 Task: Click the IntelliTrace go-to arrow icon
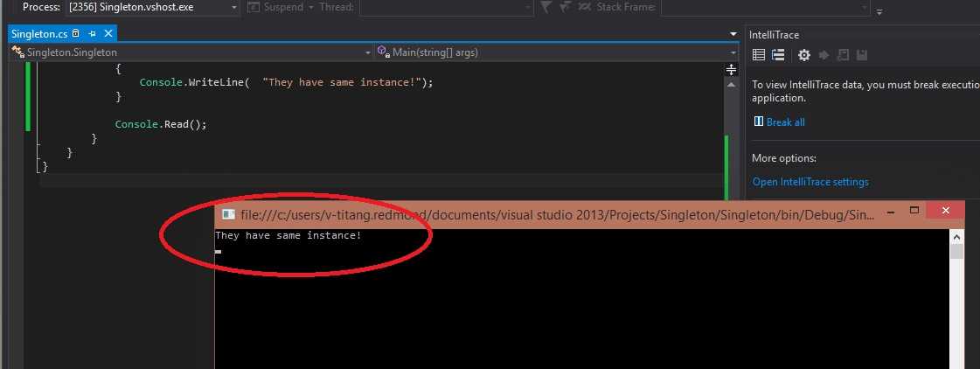(824, 55)
